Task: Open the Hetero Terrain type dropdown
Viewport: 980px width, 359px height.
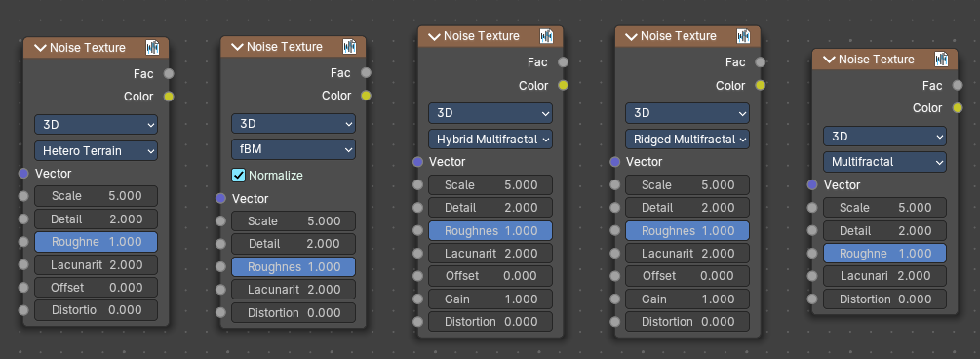Action: coord(97,151)
